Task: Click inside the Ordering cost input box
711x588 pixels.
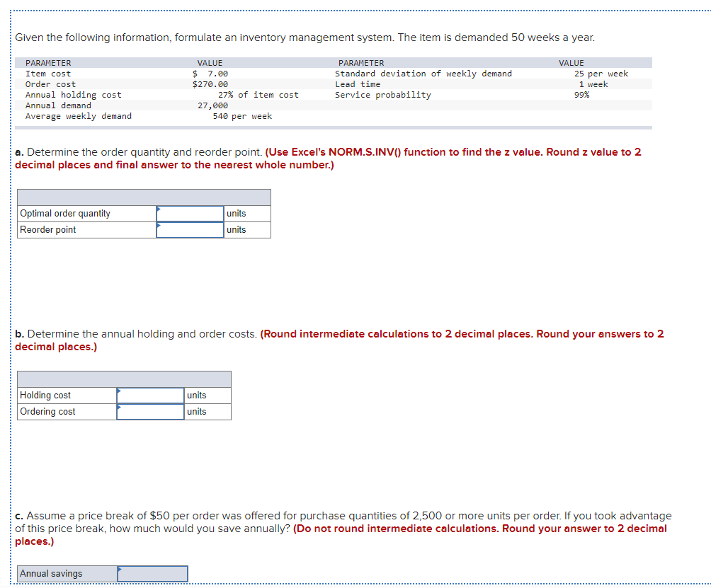Action: 150,411
